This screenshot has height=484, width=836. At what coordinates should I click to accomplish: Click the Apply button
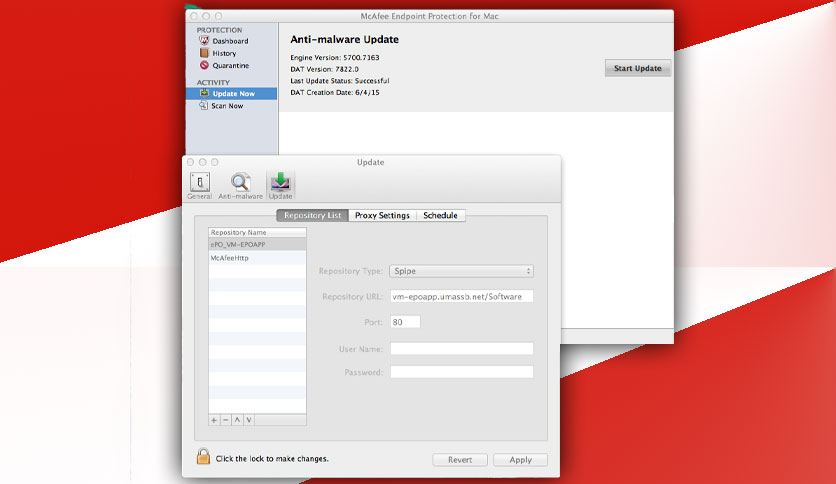(520, 459)
